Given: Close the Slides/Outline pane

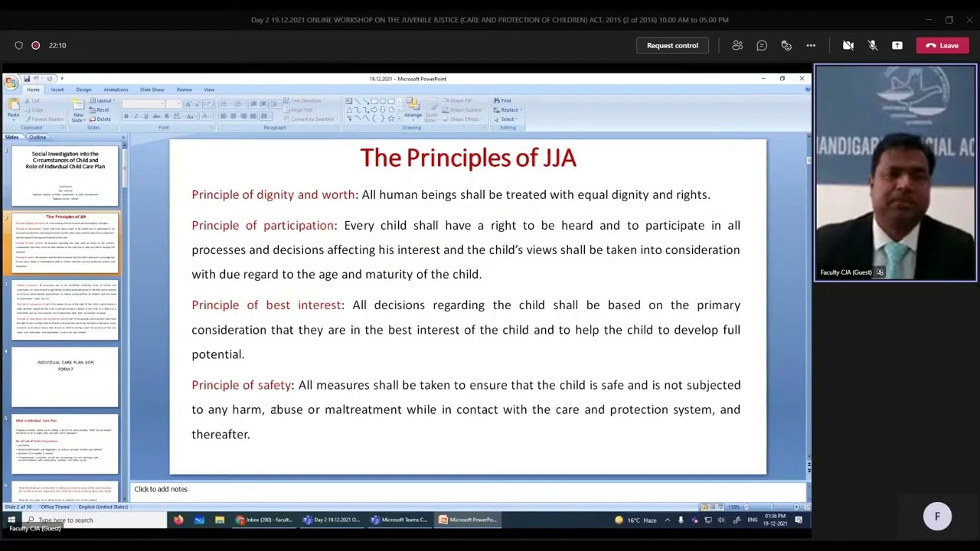Looking at the screenshot, I should click(123, 137).
